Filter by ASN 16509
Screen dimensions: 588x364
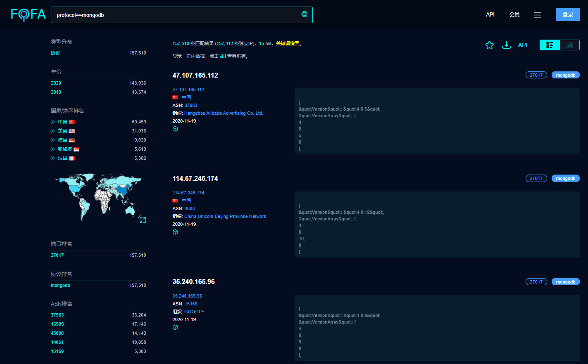57,324
